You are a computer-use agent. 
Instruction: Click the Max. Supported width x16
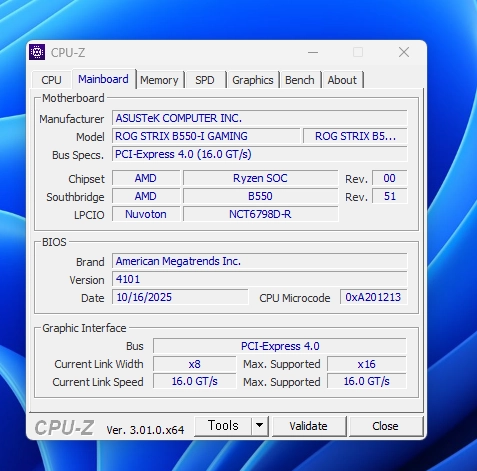pos(367,364)
